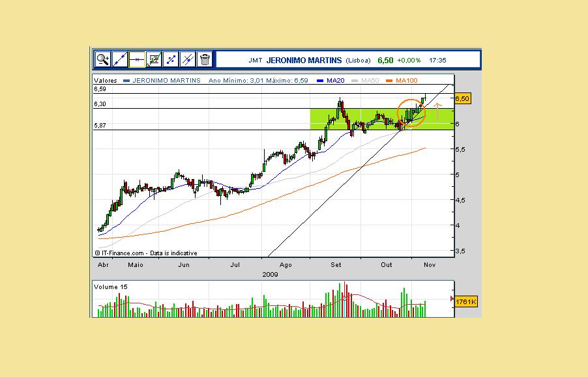
Task: Click the blue JERONIMO MARTINS series swatch
Action: pos(126,81)
